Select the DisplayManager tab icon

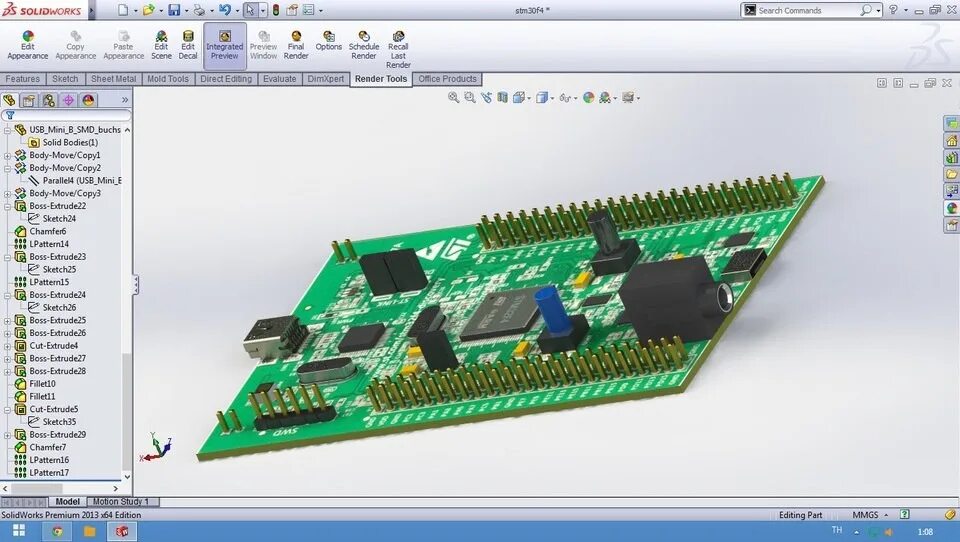tap(88, 100)
